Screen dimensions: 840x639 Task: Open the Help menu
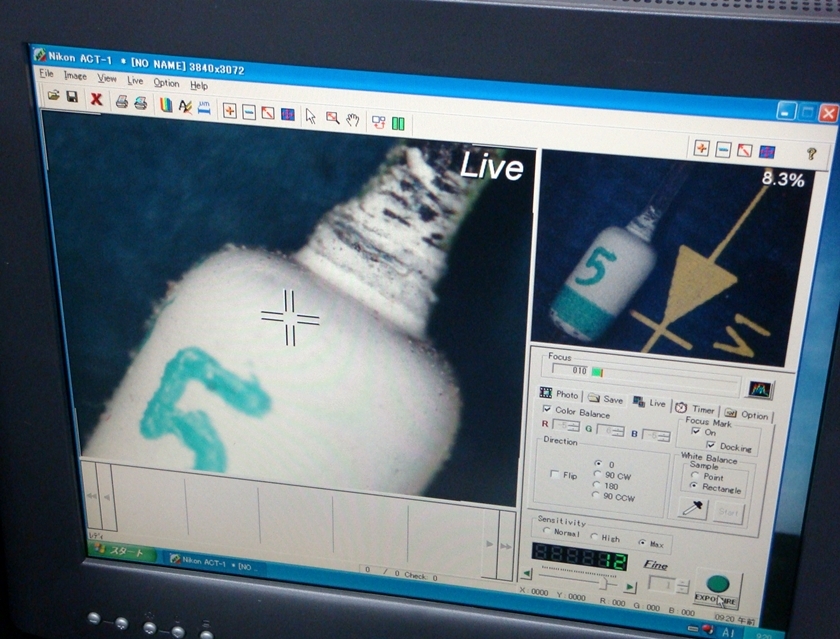coord(199,85)
